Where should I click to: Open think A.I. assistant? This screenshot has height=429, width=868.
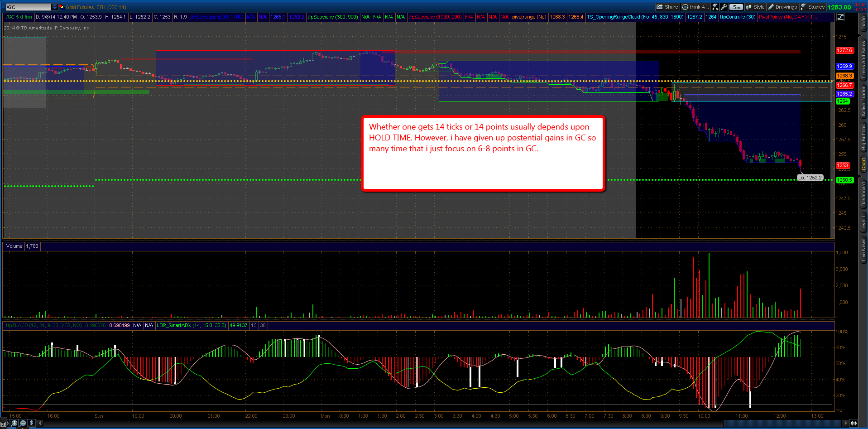point(695,7)
